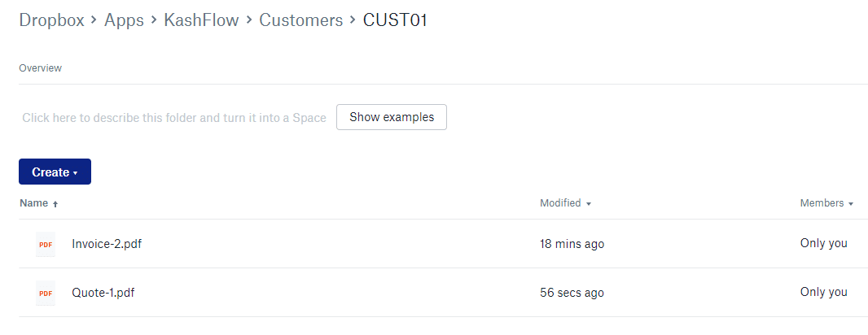This screenshot has width=868, height=335.
Task: Click "Only you" members for Invoice-2.pdf
Action: click(x=823, y=243)
